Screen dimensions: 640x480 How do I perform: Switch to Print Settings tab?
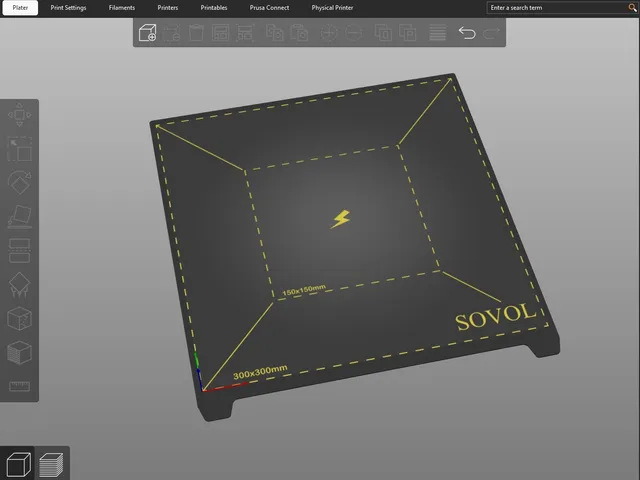click(x=68, y=8)
